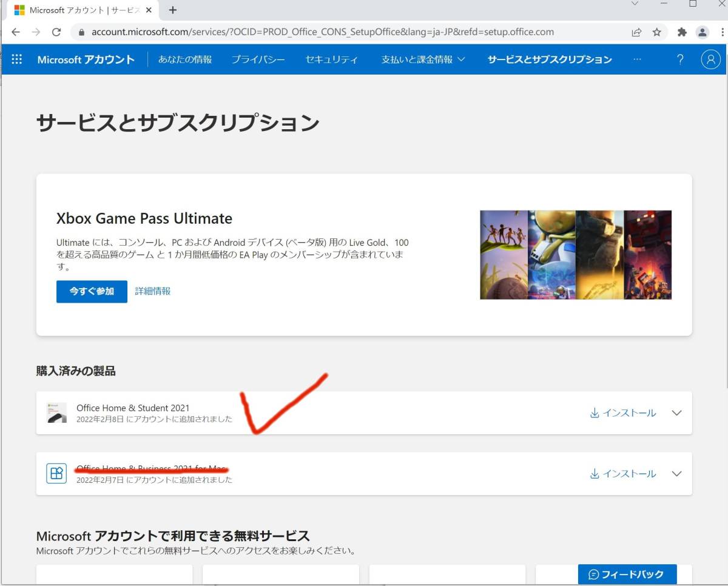The width and height of the screenshot is (728, 586).
Task: Open the プライバシー menu item
Action: pos(258,59)
